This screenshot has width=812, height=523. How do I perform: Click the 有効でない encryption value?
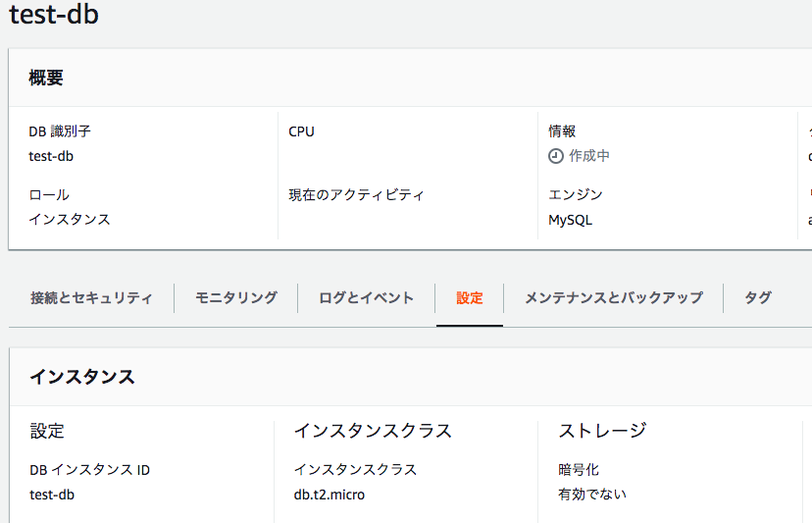pos(592,494)
